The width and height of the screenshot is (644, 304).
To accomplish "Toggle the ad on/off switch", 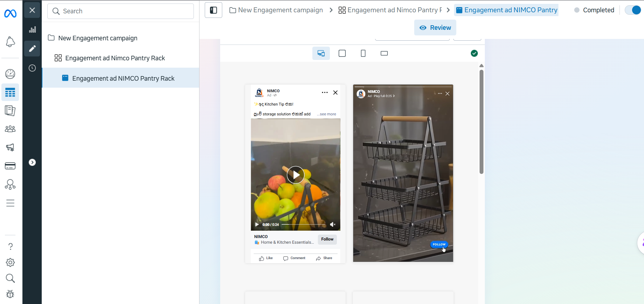I will click(x=633, y=10).
